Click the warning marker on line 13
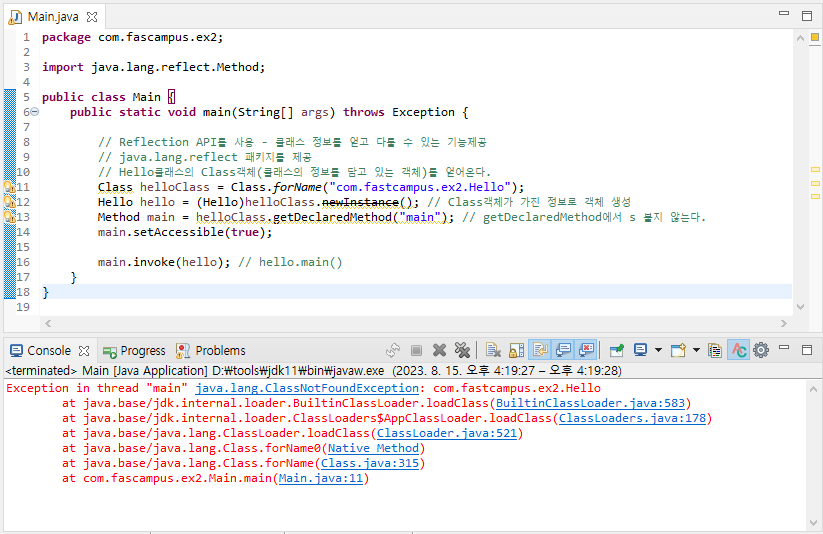Viewport: 823px width, 534px height. click(9, 217)
